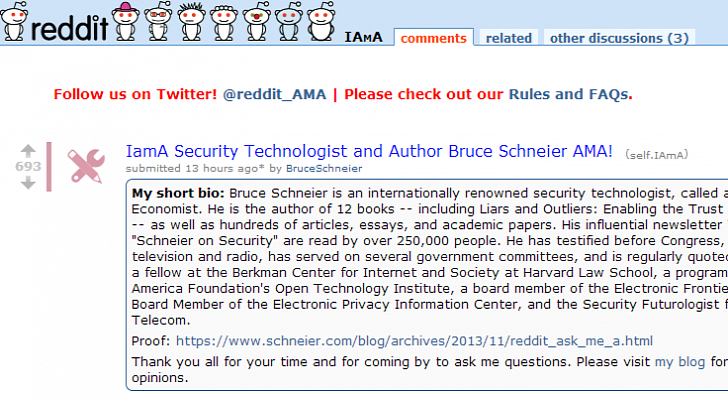Switch to the comments tab
Viewport: 728px width, 400px height.
[433, 38]
